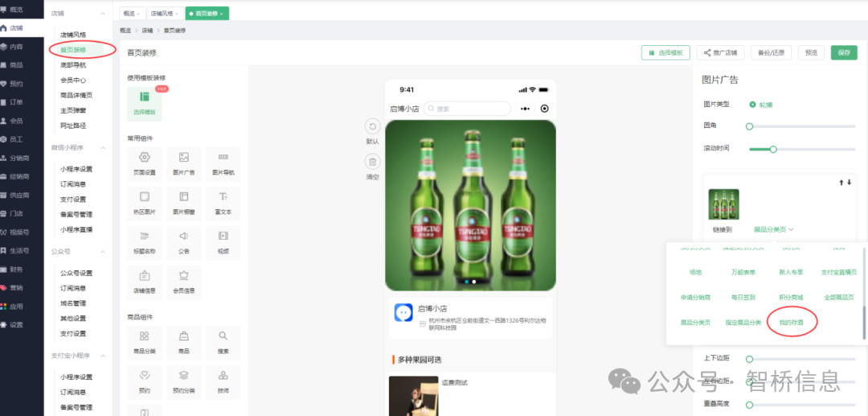
Task: Add the 标题名称 component
Action: coord(145,242)
